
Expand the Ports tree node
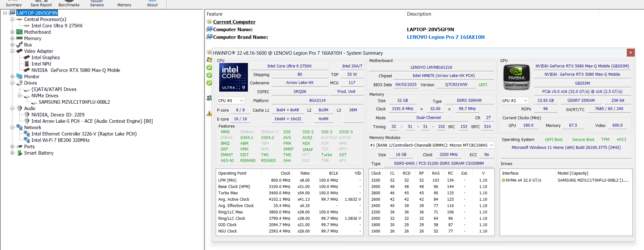coord(12,146)
